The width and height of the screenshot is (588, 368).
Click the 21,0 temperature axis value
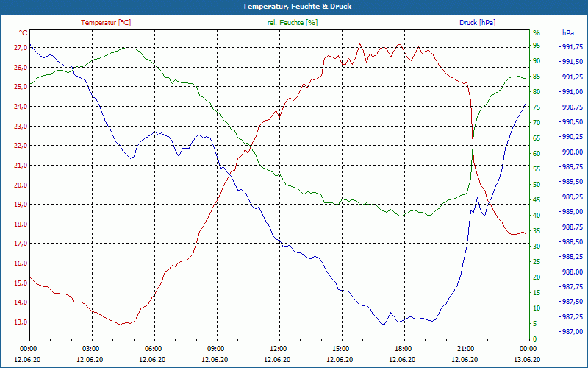click(21, 166)
